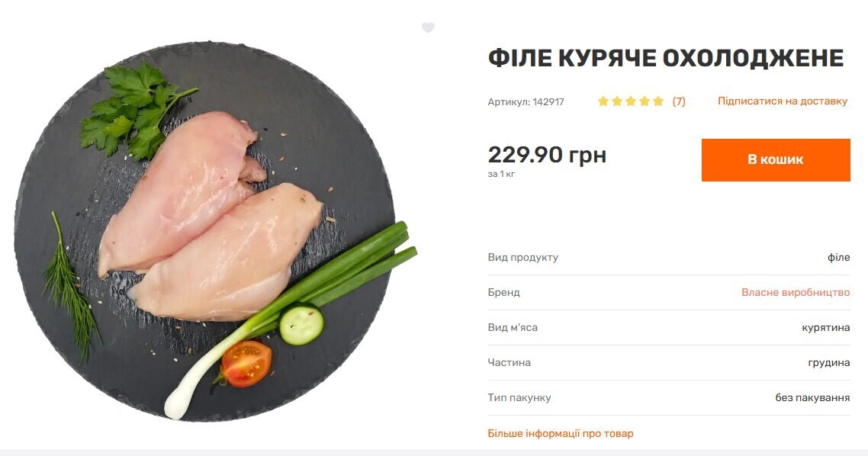Click the third rating star

click(631, 101)
